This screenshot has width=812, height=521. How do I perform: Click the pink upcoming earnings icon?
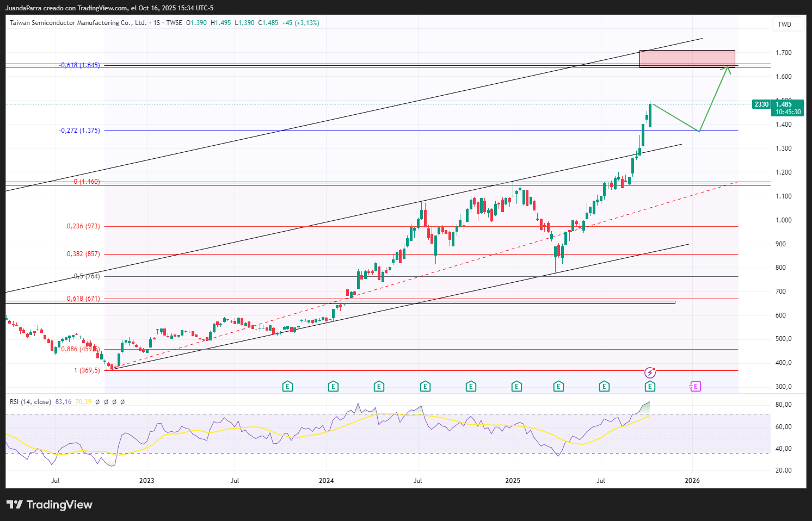click(x=695, y=387)
